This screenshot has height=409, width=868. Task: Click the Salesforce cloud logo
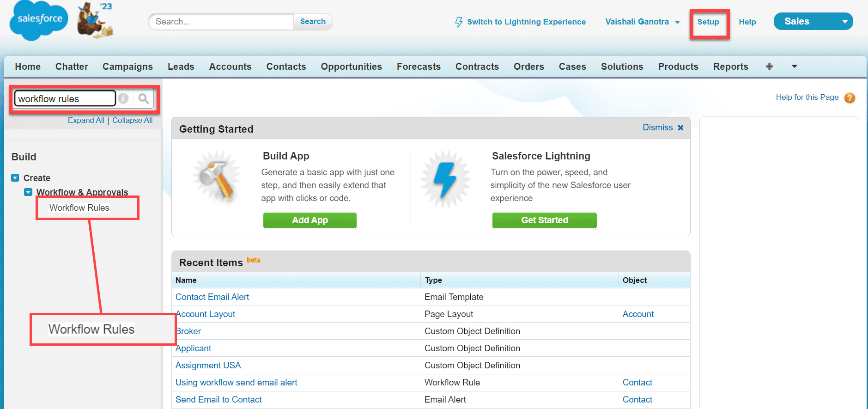[x=39, y=20]
